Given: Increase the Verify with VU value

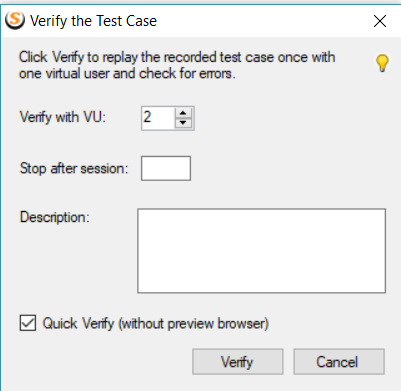Looking at the screenshot, I should coord(183,113).
